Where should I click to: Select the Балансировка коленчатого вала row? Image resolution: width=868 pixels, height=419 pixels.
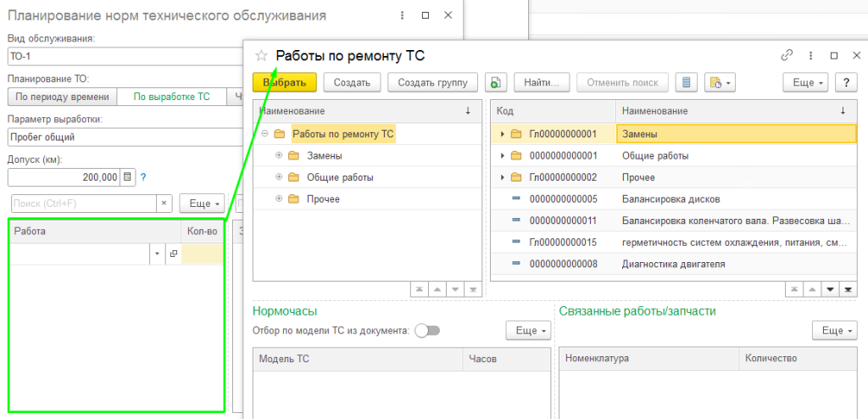(x=674, y=221)
